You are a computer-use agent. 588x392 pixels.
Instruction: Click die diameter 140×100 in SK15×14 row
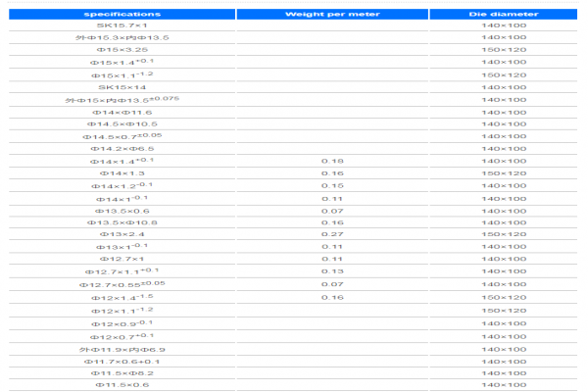504,87
